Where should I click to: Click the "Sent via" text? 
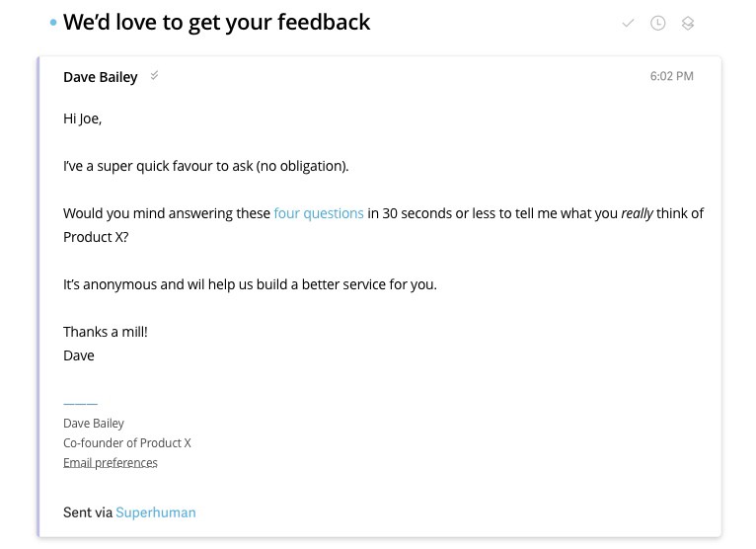pos(88,512)
